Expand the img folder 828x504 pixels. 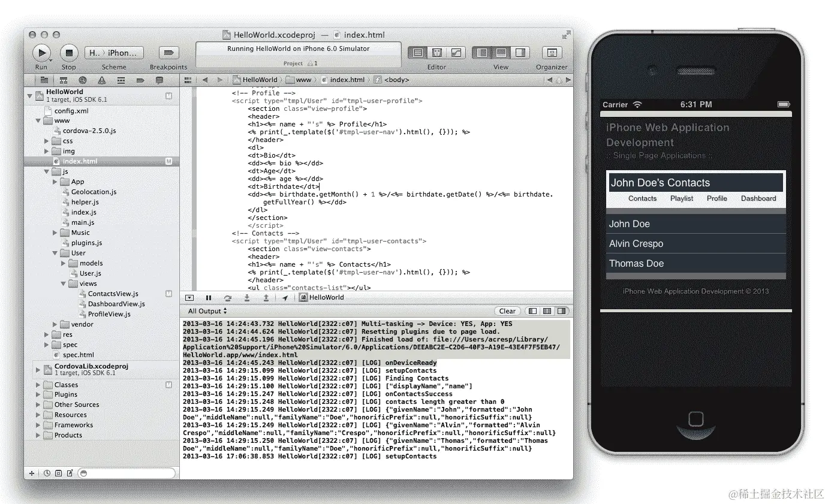pyautogui.click(x=47, y=151)
